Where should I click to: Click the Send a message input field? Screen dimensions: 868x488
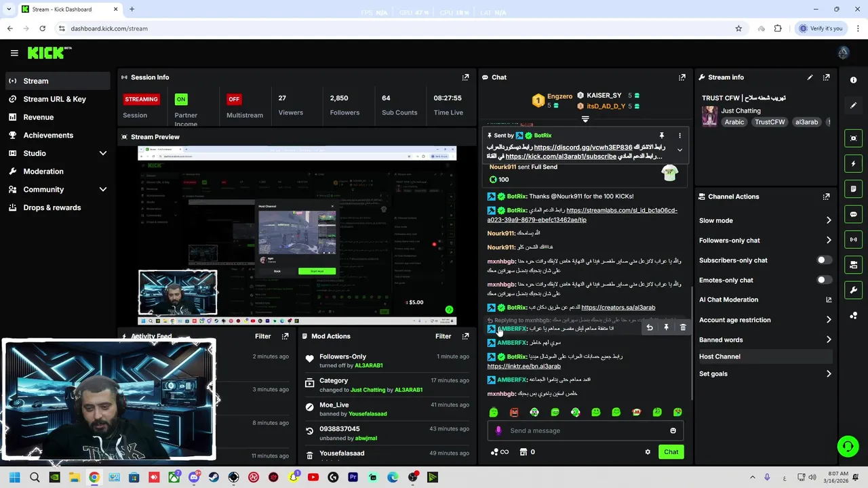pos(587,430)
